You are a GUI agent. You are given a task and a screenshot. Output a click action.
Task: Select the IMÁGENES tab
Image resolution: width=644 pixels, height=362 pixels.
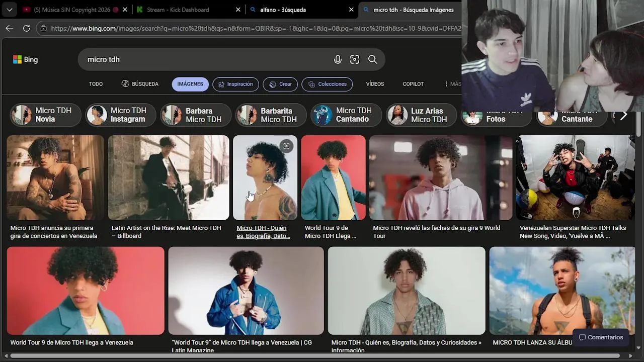click(x=190, y=84)
